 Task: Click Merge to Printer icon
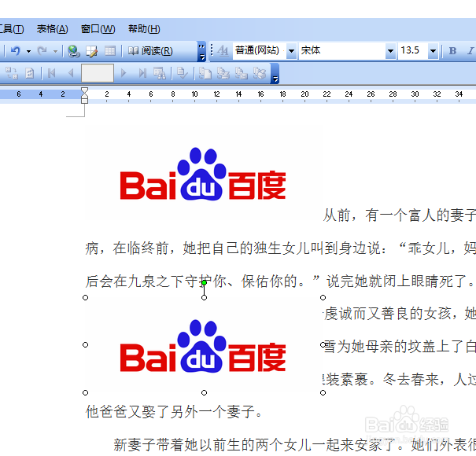[223, 73]
